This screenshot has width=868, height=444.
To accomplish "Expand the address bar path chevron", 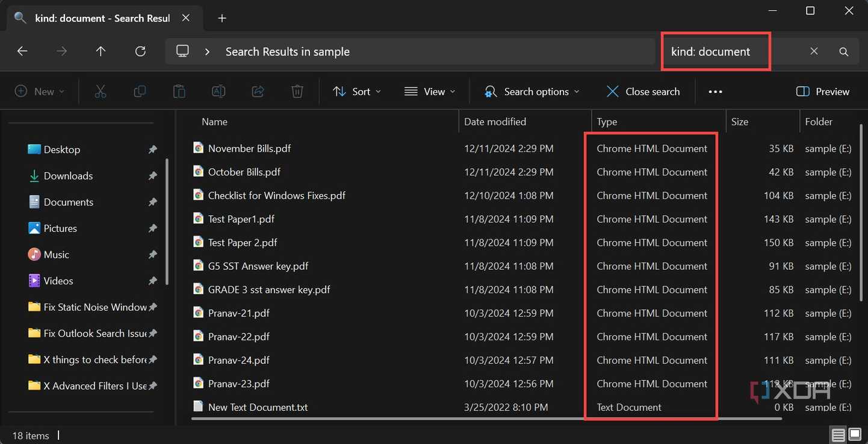I will (207, 52).
